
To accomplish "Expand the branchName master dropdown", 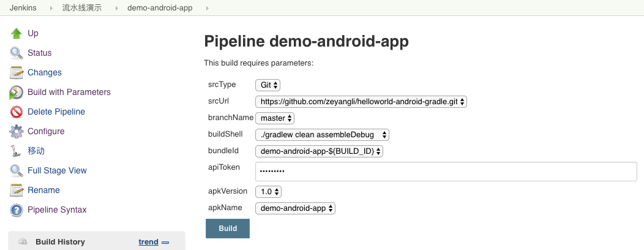I will 275,118.
